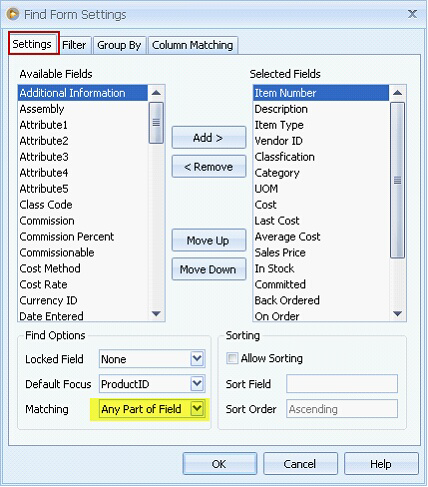Select Attribute2 in Available Fields
The image size is (428, 487).
pyautogui.click(x=83, y=141)
